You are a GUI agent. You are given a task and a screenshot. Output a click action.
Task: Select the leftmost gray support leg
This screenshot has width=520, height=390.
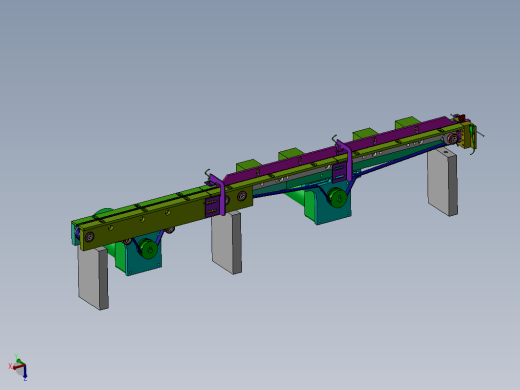coord(93,278)
